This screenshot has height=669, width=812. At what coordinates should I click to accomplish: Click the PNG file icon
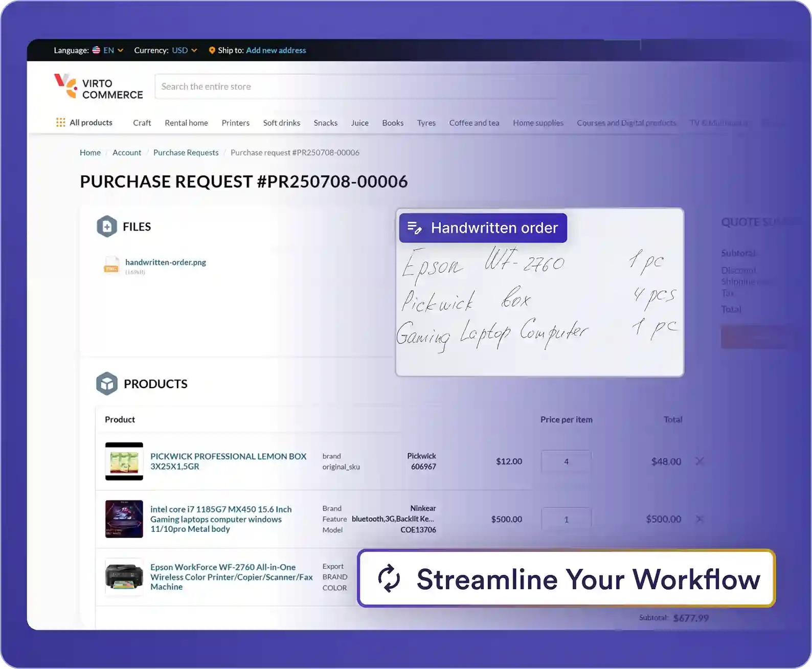coord(111,265)
